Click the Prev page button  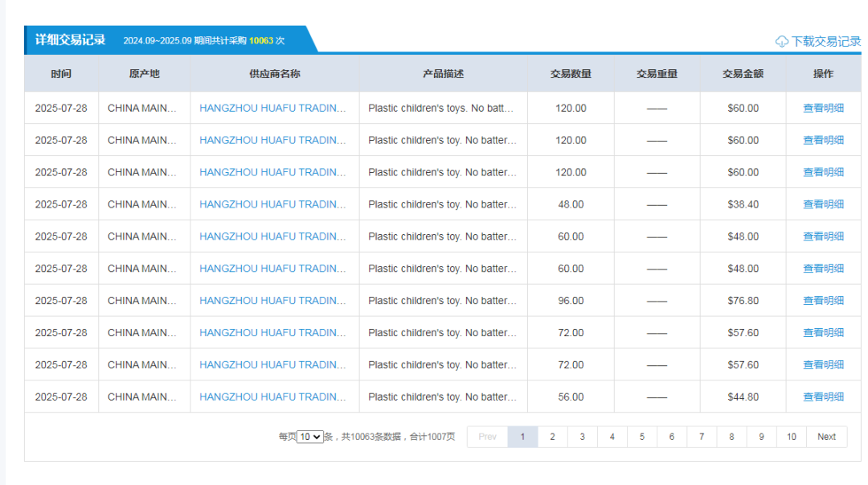(487, 437)
